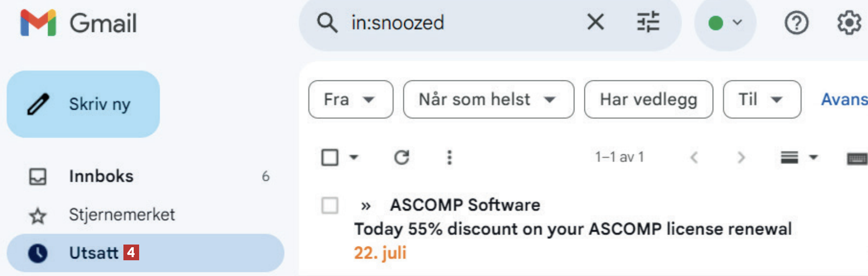The width and height of the screenshot is (868, 276).
Task: Open the green active status dropdown
Action: click(724, 22)
